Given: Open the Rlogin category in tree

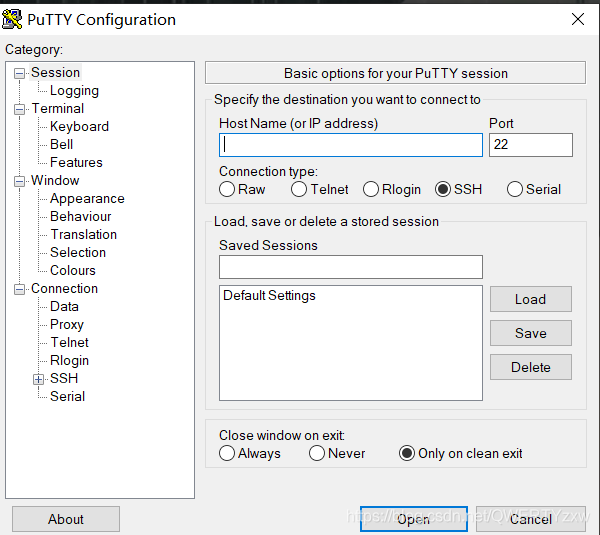Looking at the screenshot, I should click(69, 360).
